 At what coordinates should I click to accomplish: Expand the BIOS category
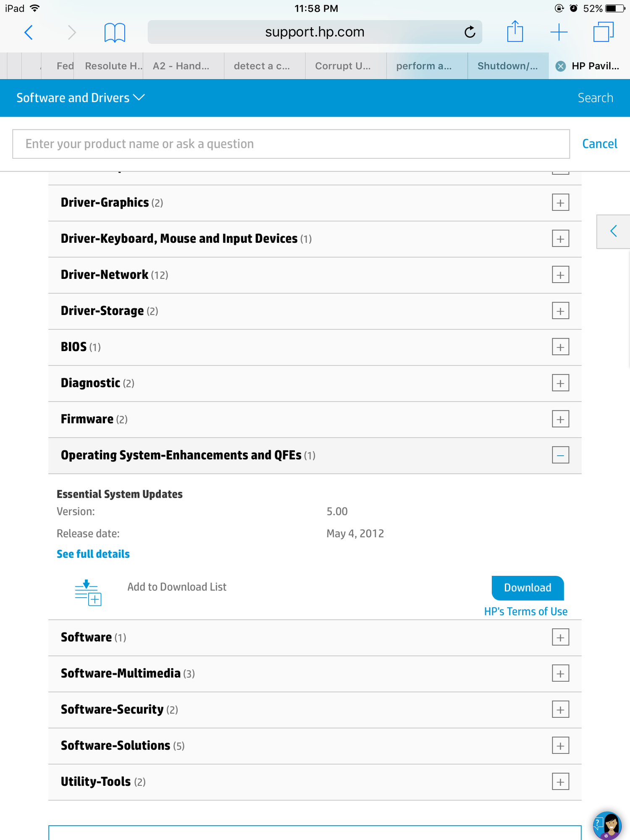[x=560, y=347]
